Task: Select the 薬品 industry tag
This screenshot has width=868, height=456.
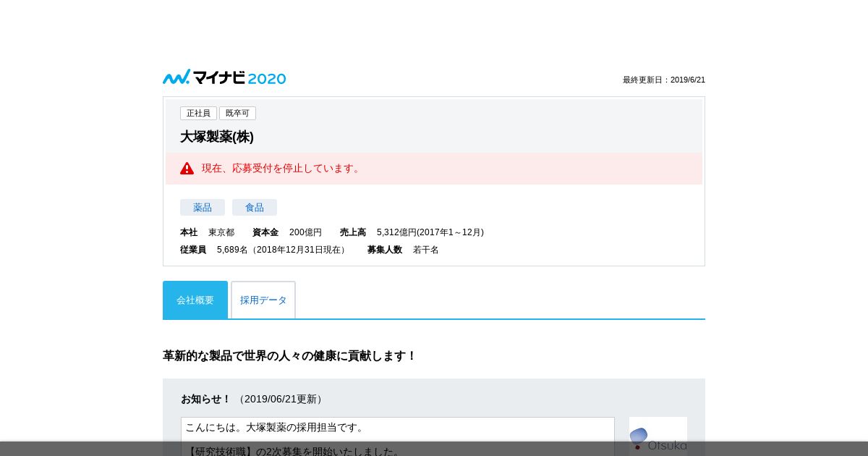Action: 203,208
